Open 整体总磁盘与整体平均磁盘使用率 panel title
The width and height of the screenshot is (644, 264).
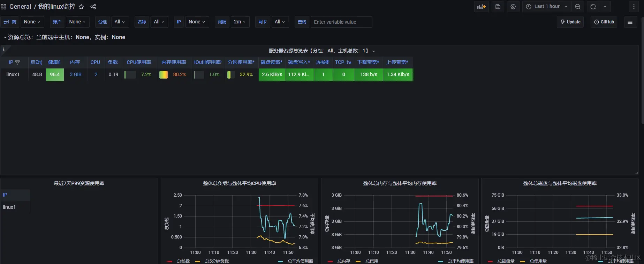(560, 183)
